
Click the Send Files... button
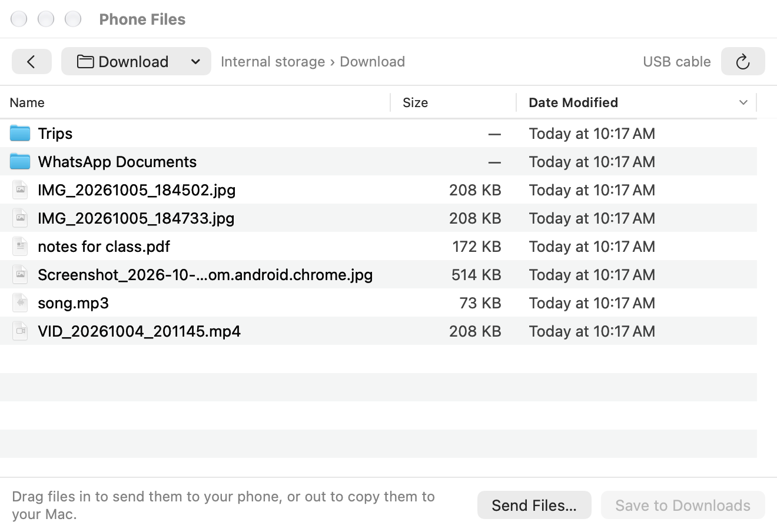tap(534, 505)
